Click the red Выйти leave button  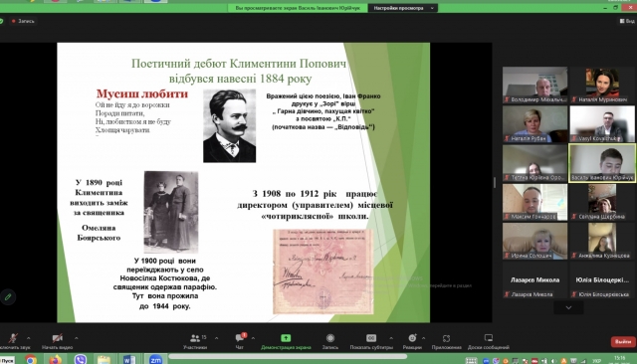click(623, 342)
